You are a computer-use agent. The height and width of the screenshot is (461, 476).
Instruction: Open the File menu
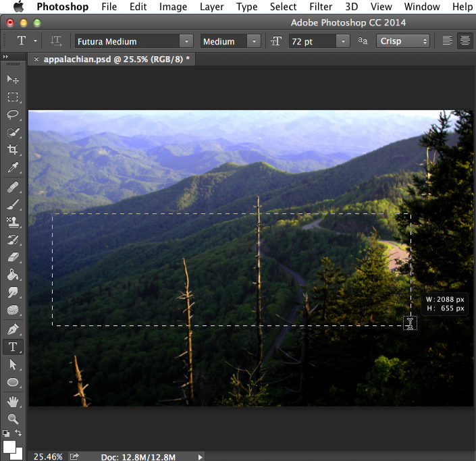pyautogui.click(x=109, y=7)
